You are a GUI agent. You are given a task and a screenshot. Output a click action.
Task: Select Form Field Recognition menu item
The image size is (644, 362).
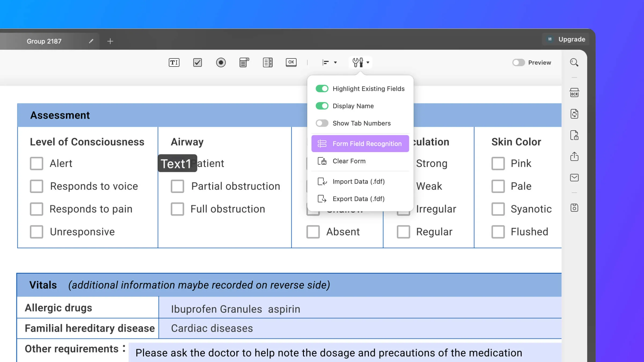click(360, 143)
